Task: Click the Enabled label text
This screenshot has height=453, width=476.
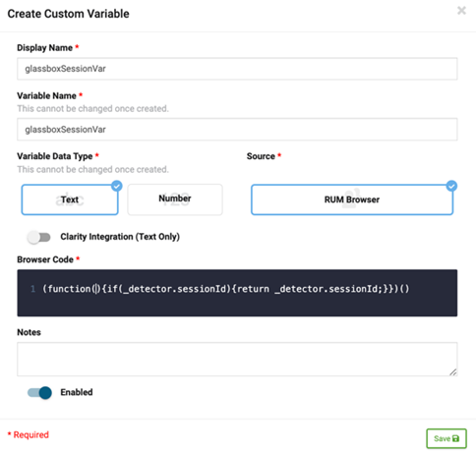Action: pyautogui.click(x=77, y=392)
